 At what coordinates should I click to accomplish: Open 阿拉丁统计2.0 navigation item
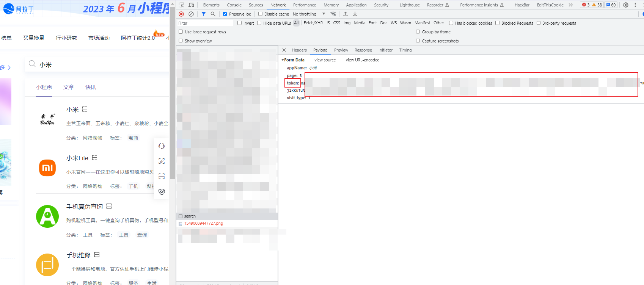click(x=138, y=38)
